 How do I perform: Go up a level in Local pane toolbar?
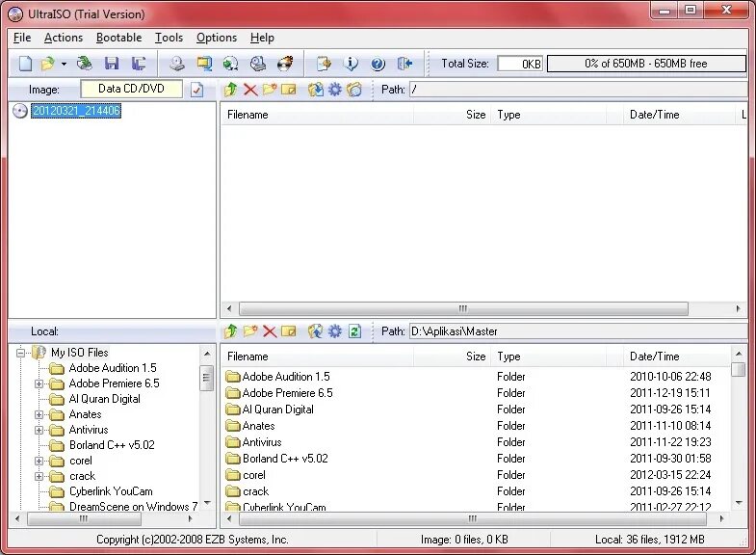[231, 331]
